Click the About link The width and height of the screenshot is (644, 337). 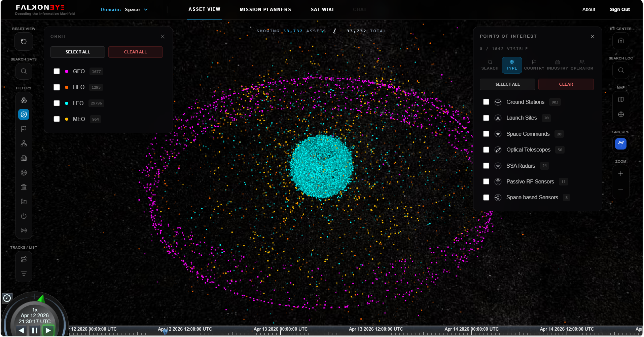(x=588, y=9)
